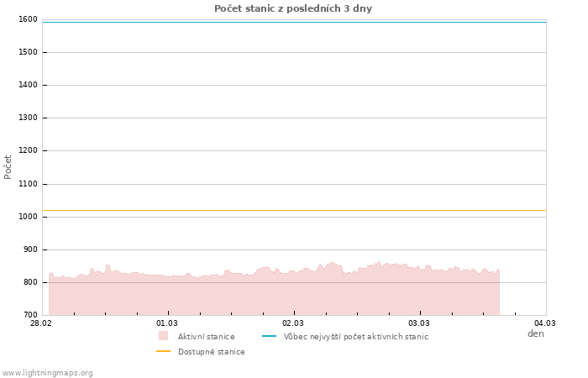Select the 28.02 date tick label
This screenshot has width=588, height=378.
pyautogui.click(x=41, y=323)
